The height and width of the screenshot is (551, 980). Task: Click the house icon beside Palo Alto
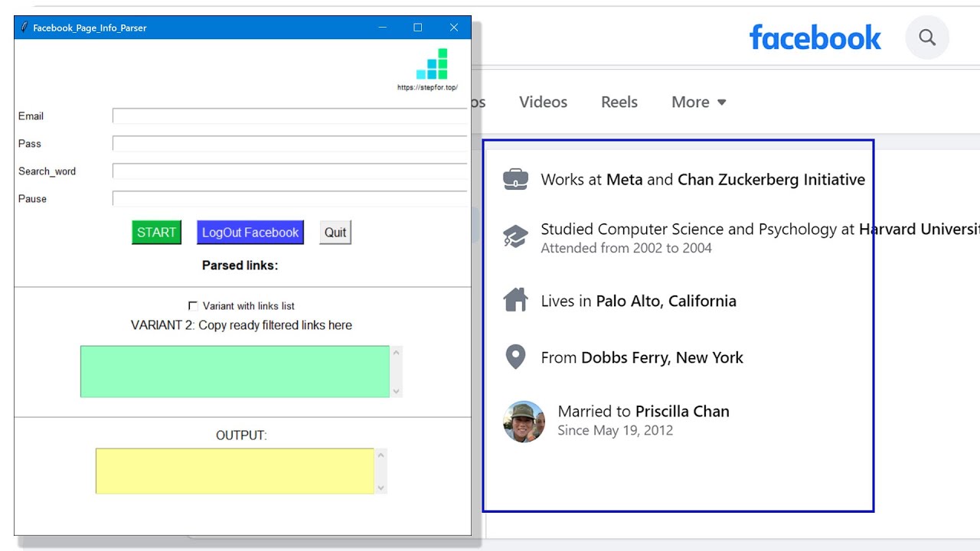click(515, 300)
